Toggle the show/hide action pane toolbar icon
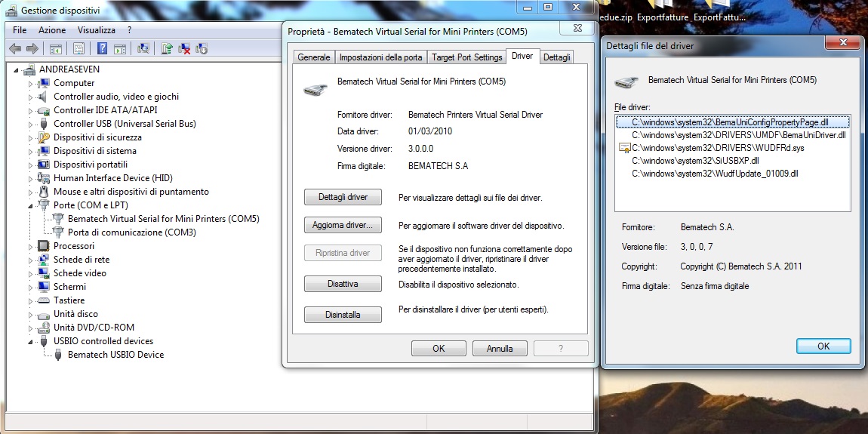The height and width of the screenshot is (434, 868). [119, 49]
